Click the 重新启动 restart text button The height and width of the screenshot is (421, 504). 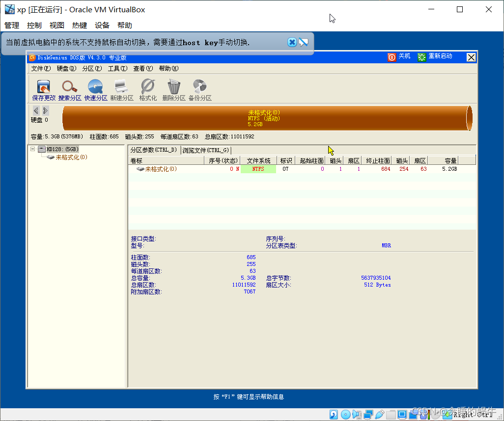tap(440, 56)
